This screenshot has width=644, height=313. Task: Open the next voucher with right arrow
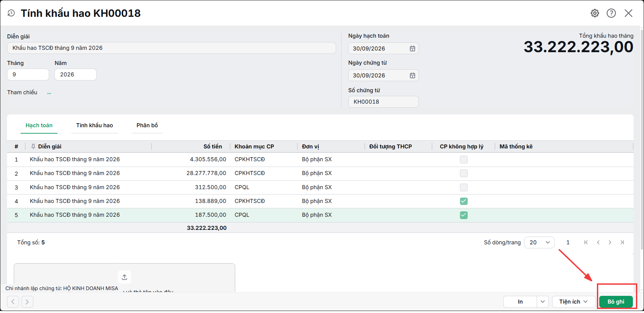27,302
